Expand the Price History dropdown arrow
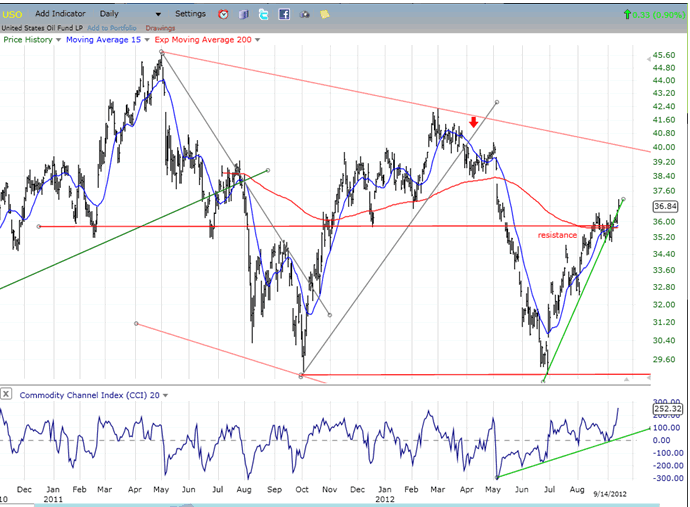The height and width of the screenshot is (507, 690). (x=58, y=40)
